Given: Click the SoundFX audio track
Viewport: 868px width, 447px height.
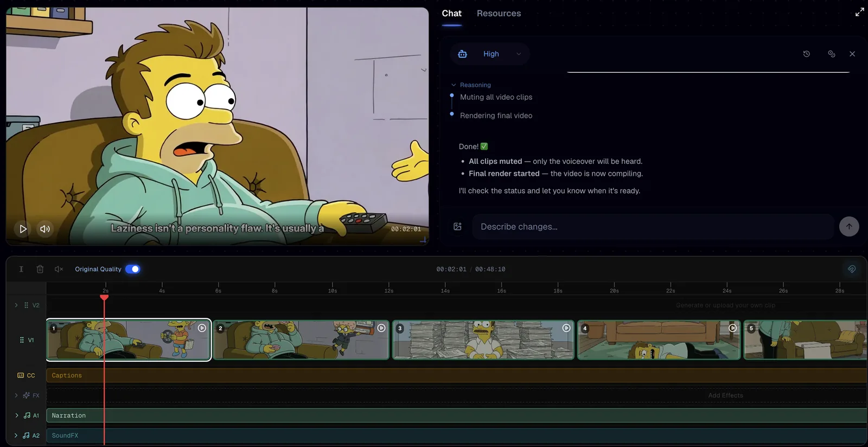Looking at the screenshot, I should pos(456,436).
